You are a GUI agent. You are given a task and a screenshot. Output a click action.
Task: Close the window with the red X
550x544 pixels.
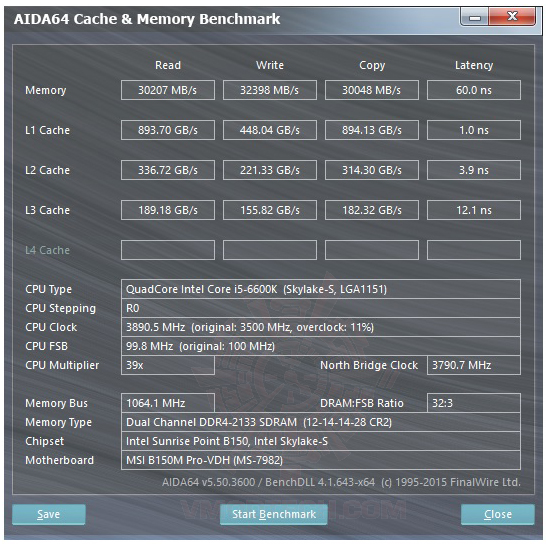click(512, 16)
